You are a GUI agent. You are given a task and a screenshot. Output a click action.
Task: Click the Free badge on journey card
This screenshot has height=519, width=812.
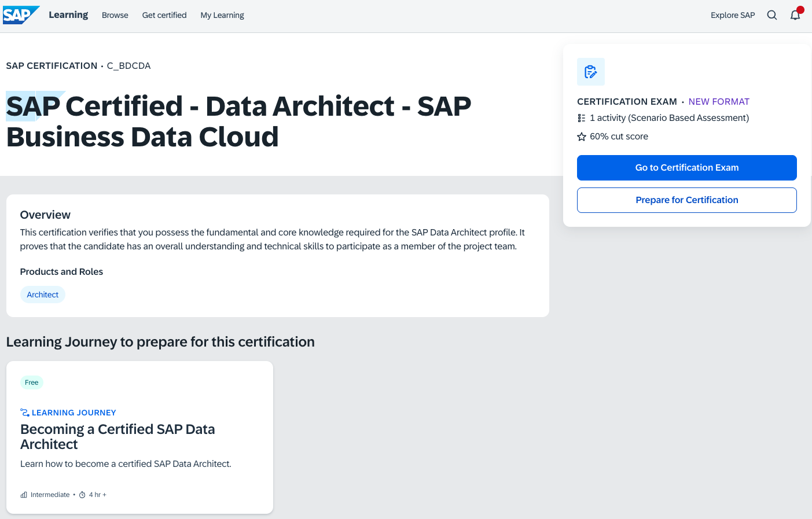click(x=32, y=382)
